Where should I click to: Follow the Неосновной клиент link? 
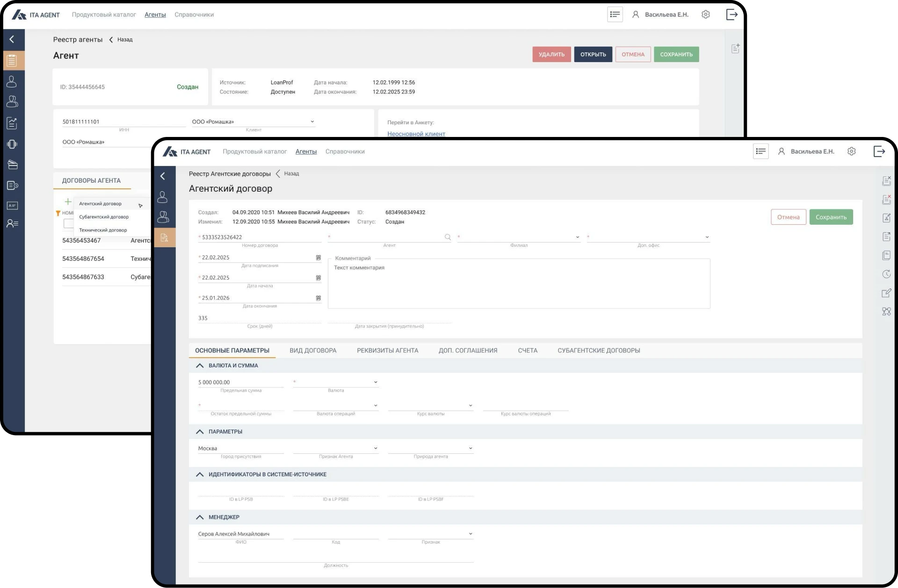(416, 134)
